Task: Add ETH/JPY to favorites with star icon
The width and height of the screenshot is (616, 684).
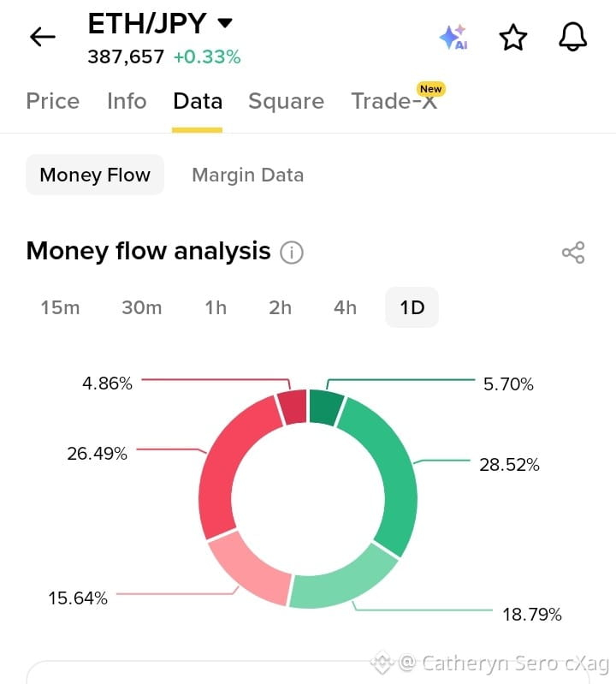Action: point(512,37)
